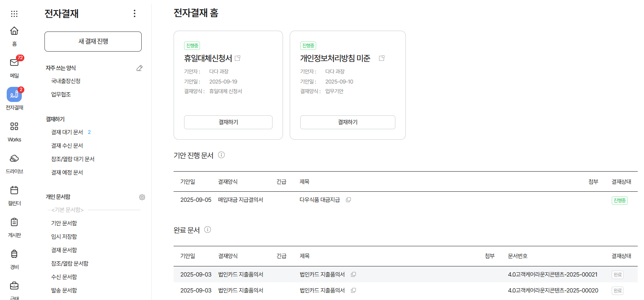The image size is (644, 300).
Task: Choose 국내출장신청 form template
Action: pos(66,81)
